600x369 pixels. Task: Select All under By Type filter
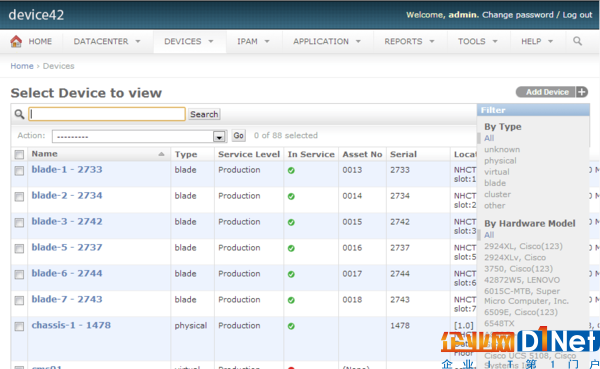pos(489,138)
